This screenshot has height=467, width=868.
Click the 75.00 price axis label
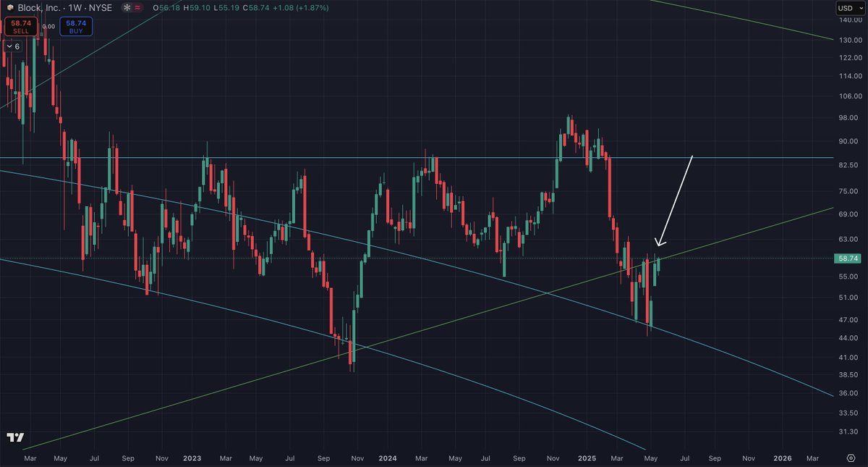click(x=850, y=192)
